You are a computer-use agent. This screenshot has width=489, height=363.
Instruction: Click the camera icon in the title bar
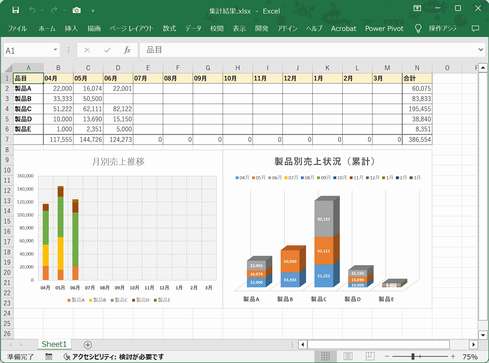[76, 11]
